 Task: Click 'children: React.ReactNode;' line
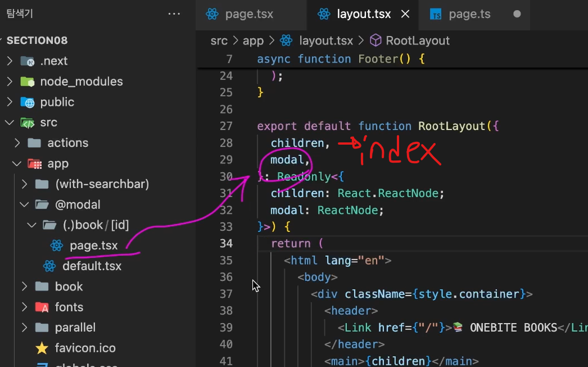click(x=358, y=193)
